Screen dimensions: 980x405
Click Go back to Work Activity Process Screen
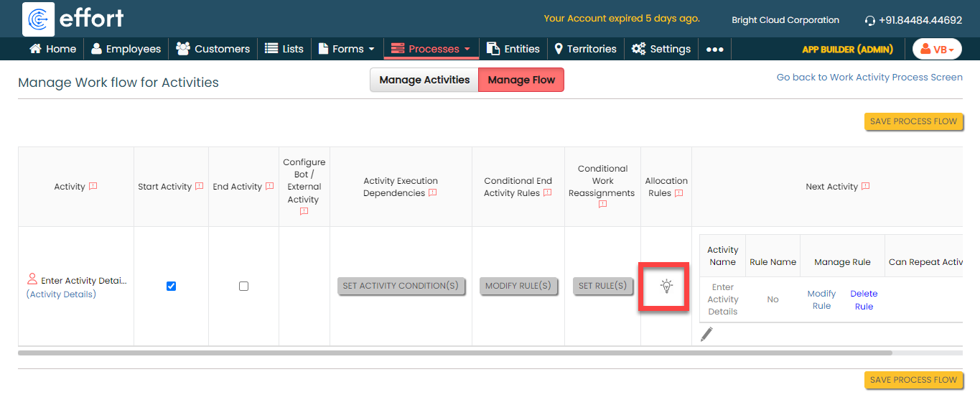pyautogui.click(x=869, y=77)
